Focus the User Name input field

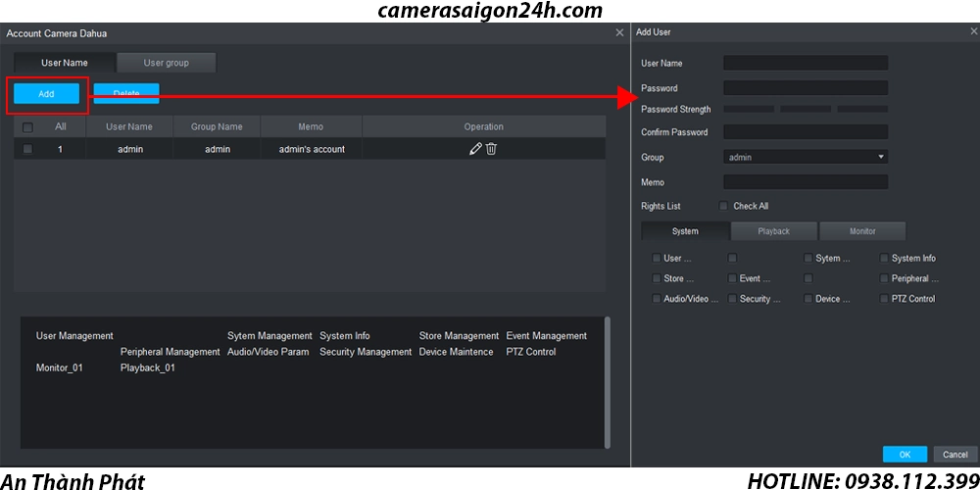(806, 63)
